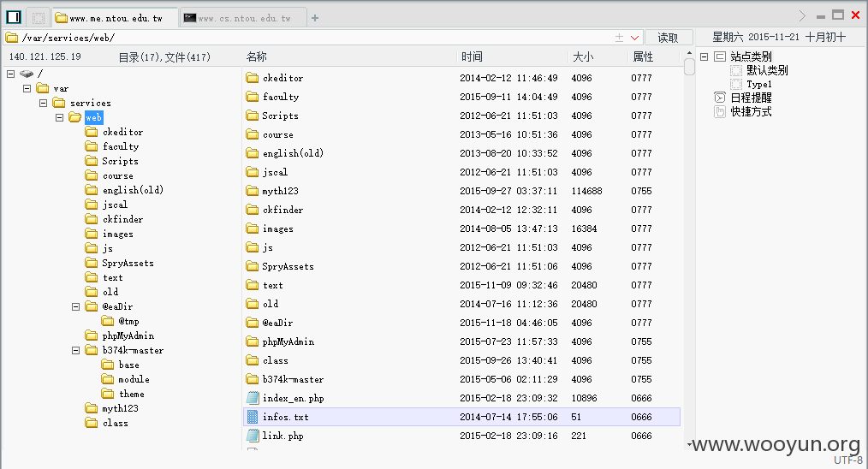The image size is (868, 469).
Task: Click the ckeditor folder icon in the file list
Action: [253, 78]
